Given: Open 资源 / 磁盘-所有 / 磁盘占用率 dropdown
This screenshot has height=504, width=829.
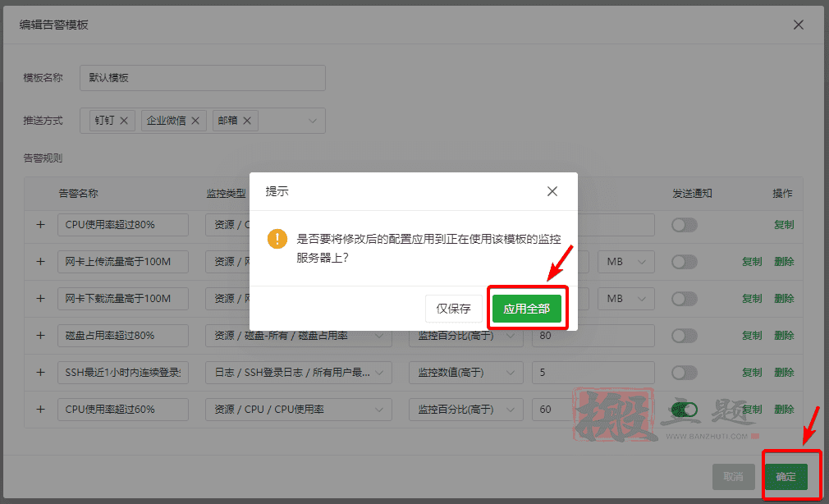Looking at the screenshot, I should [x=299, y=336].
